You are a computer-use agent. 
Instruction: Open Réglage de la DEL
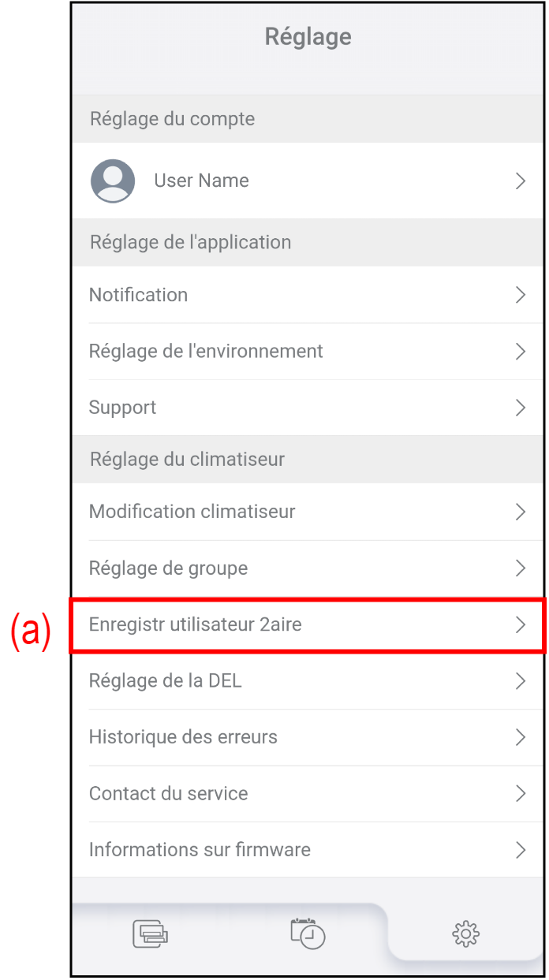[x=165, y=680]
